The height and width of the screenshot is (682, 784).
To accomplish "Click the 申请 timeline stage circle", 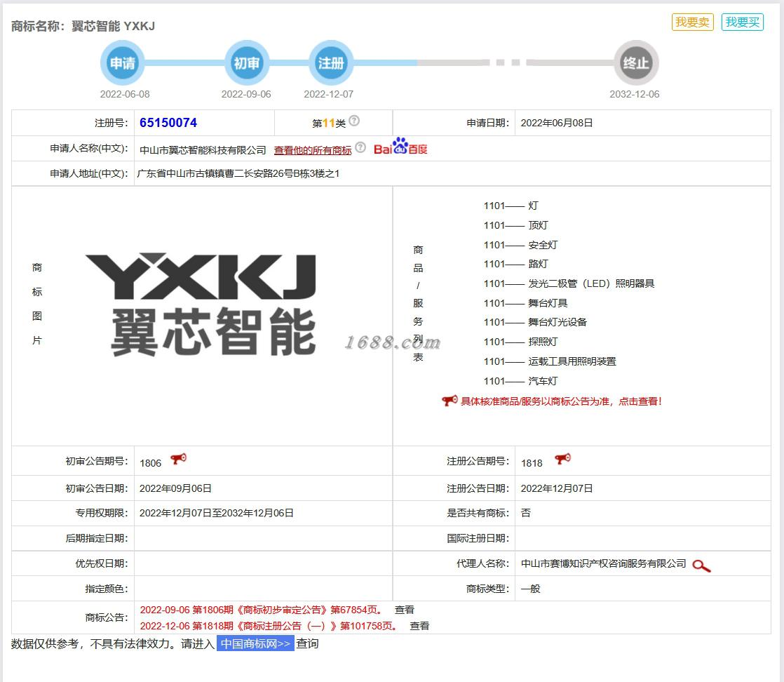I will pos(123,63).
